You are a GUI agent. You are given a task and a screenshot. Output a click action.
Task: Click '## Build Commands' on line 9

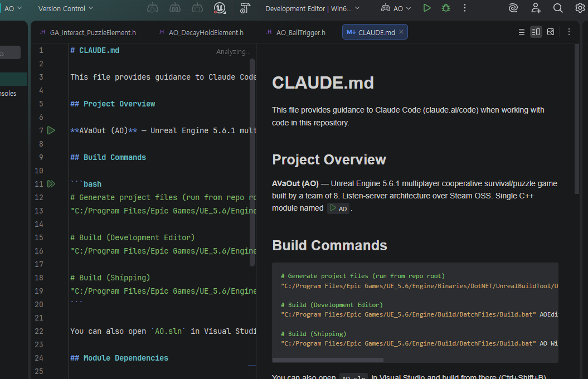point(108,157)
